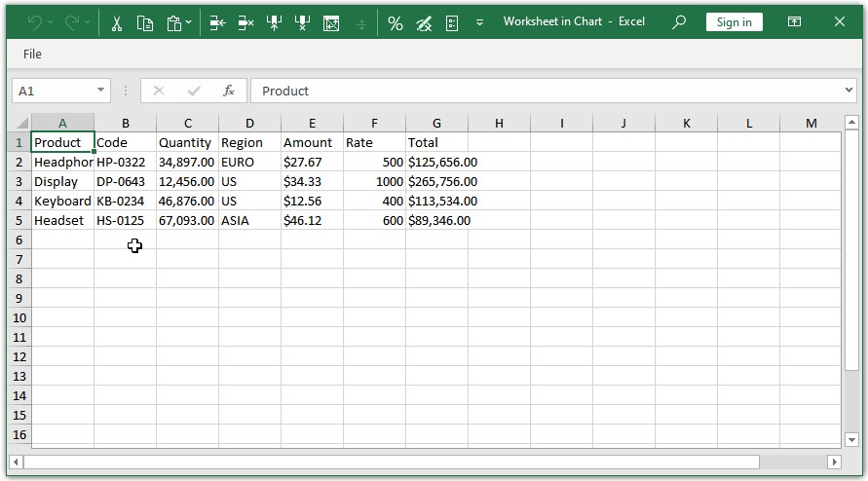Click the Undo arrow icon
This screenshot has height=481, width=868.
click(34, 22)
